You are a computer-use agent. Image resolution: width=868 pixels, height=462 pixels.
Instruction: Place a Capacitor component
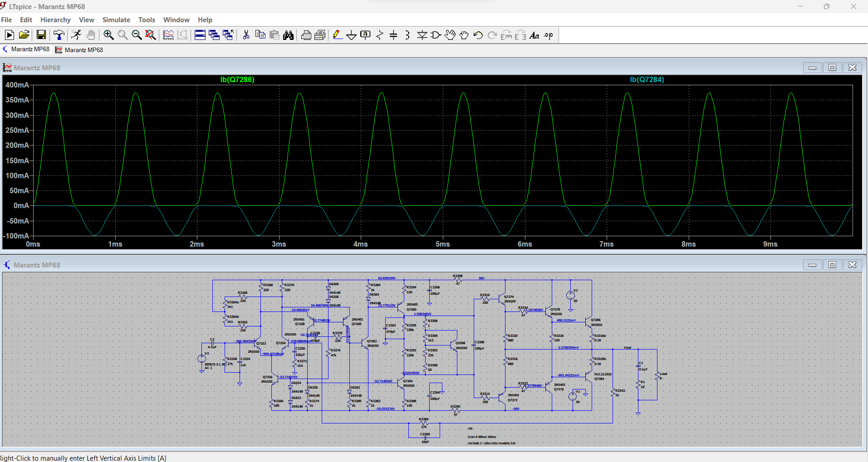click(x=393, y=35)
